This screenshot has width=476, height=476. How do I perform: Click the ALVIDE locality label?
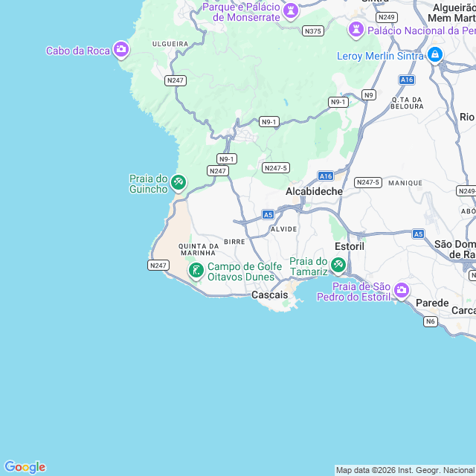284,229
